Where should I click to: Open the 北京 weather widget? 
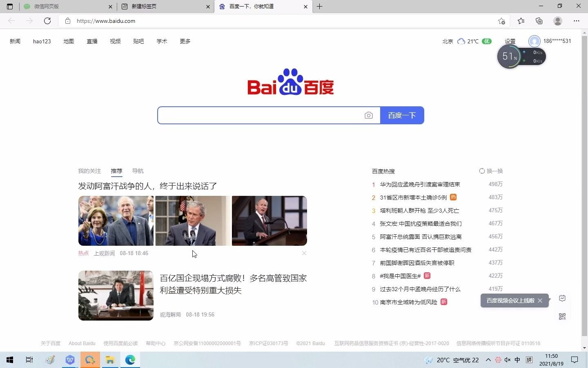(467, 41)
